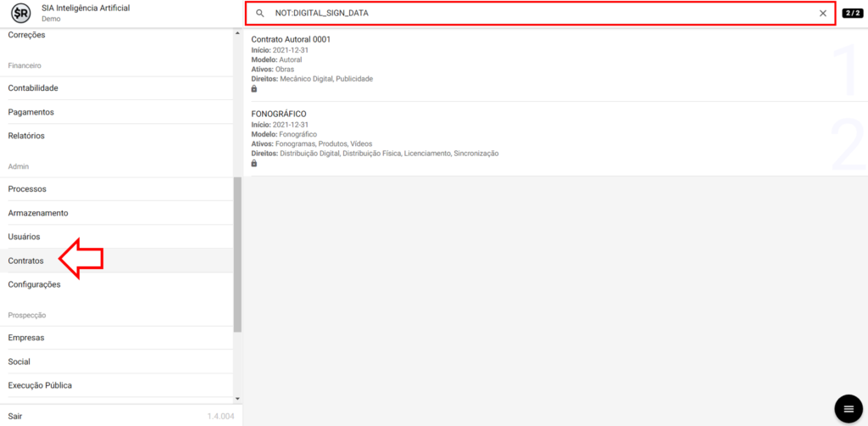
Task: Open Correções in the sidebar
Action: tap(26, 35)
